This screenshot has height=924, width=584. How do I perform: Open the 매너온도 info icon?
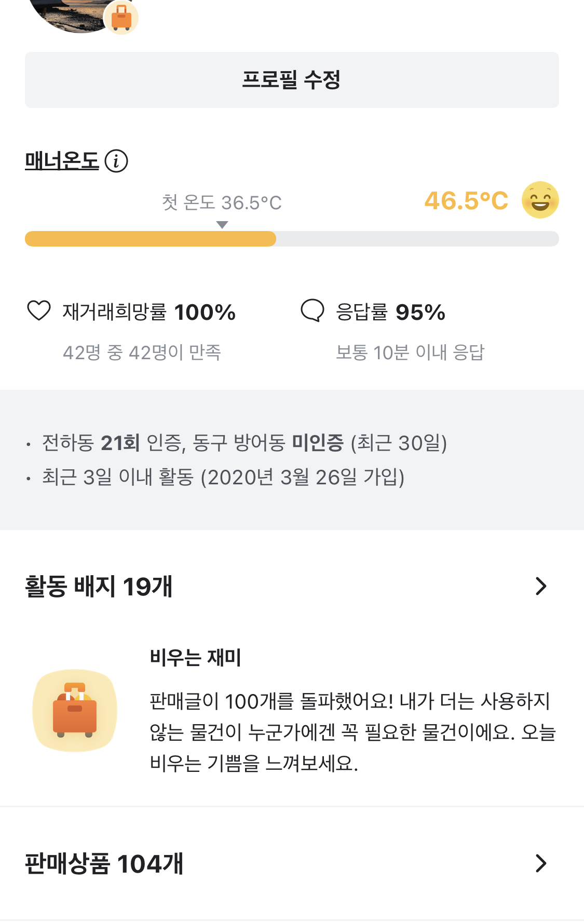pos(116,161)
